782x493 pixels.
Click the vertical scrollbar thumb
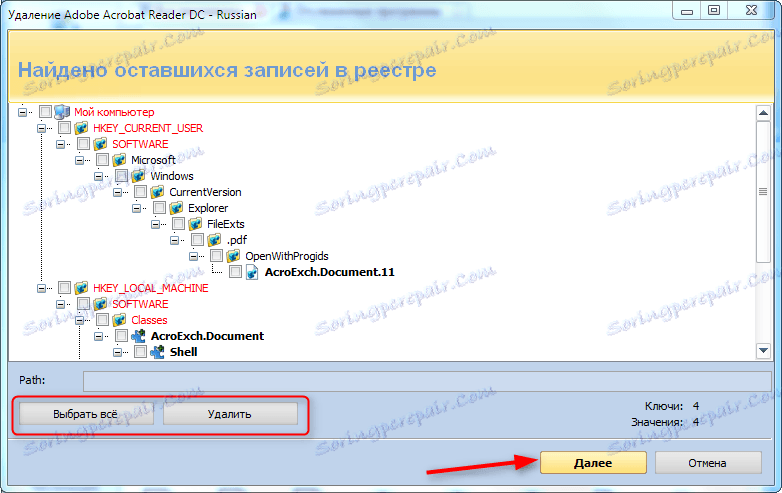pyautogui.click(x=763, y=191)
